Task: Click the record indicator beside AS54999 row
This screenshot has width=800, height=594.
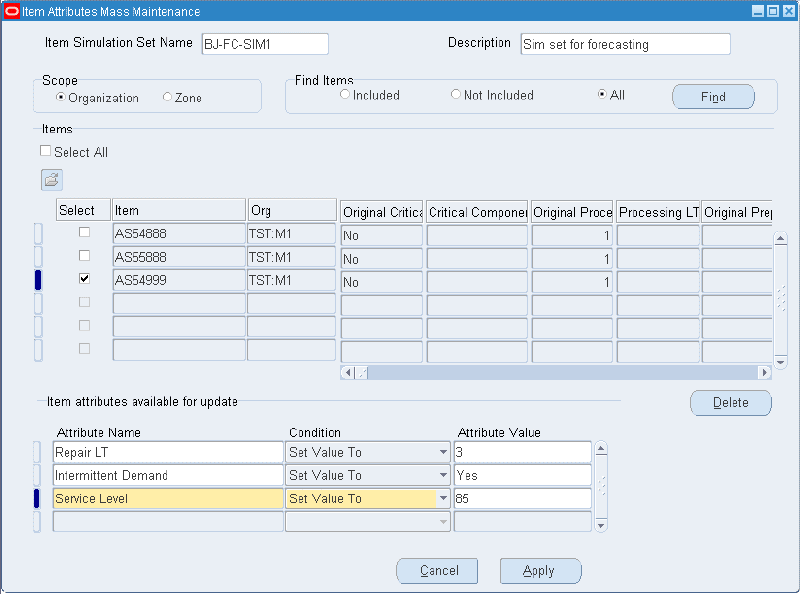Action: (38, 280)
